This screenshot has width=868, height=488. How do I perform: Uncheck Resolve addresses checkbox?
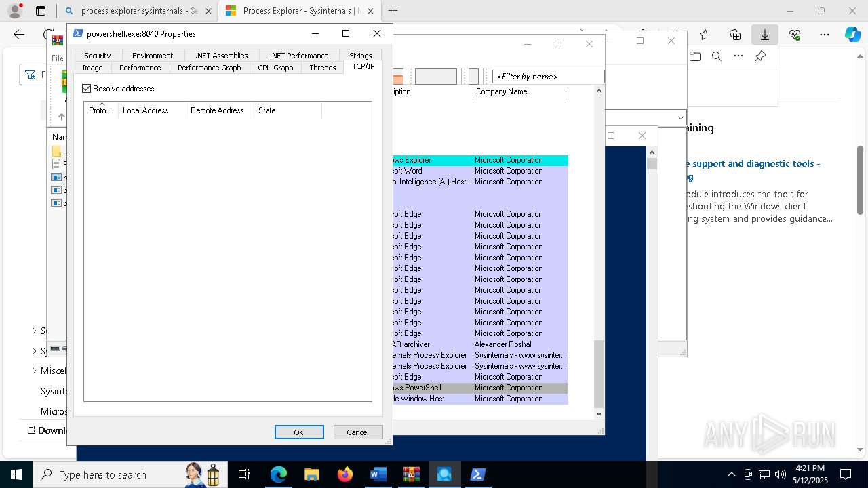[87, 89]
